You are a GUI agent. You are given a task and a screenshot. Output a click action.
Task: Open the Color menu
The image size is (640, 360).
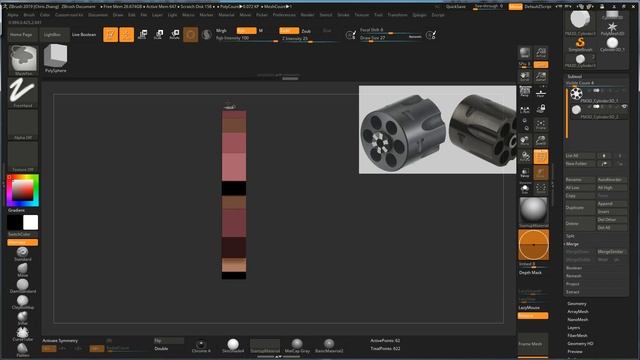(x=45, y=15)
